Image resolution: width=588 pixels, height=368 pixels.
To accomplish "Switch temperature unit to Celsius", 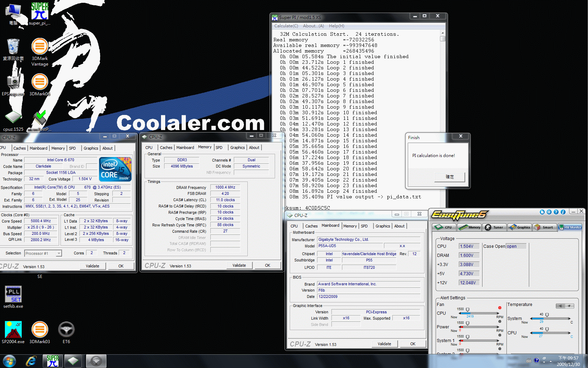I will pyautogui.click(x=561, y=306).
